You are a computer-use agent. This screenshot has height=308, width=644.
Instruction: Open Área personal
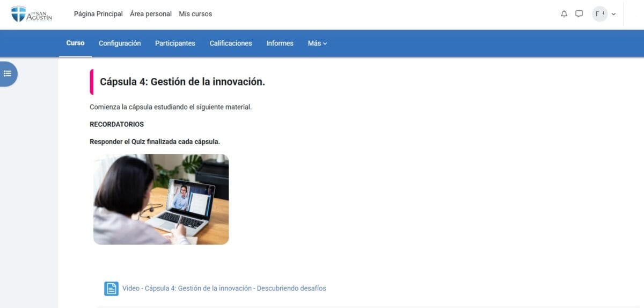[151, 14]
